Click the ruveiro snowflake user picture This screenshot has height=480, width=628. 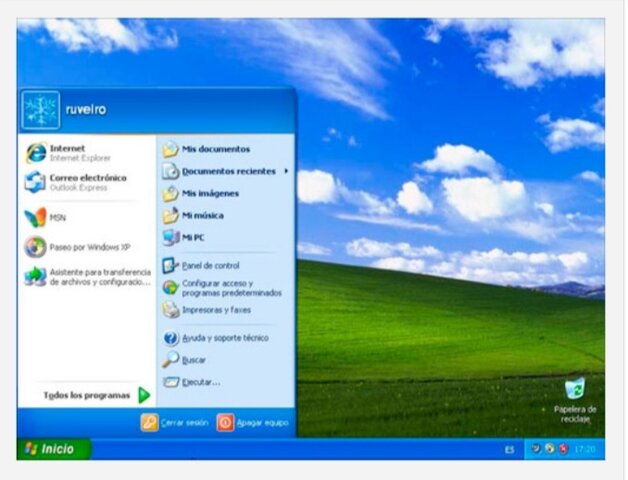tap(40, 110)
